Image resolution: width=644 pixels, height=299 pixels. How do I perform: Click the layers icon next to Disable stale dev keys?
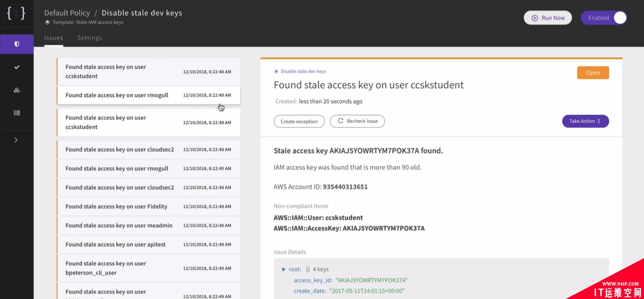(276, 72)
